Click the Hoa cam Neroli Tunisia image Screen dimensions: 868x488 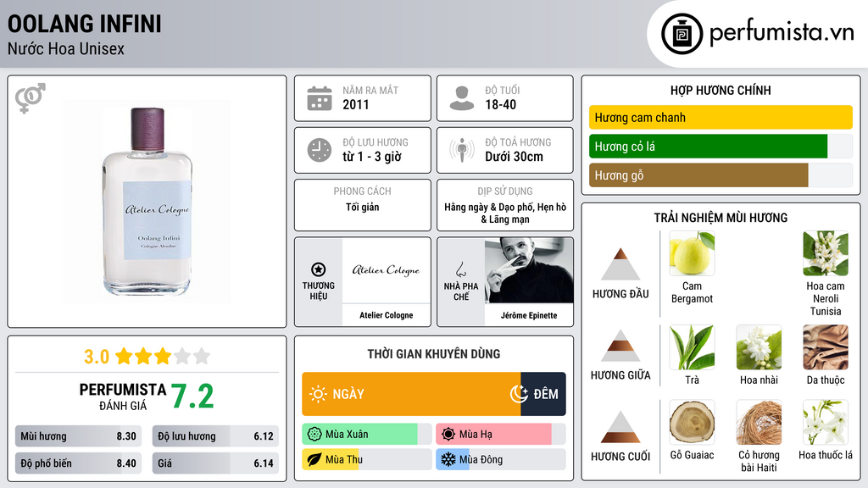coord(826,253)
